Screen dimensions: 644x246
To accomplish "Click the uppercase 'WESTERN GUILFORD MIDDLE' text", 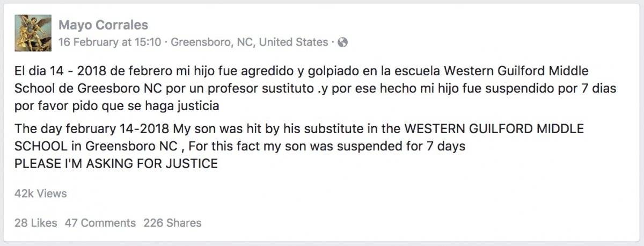I will point(494,129).
